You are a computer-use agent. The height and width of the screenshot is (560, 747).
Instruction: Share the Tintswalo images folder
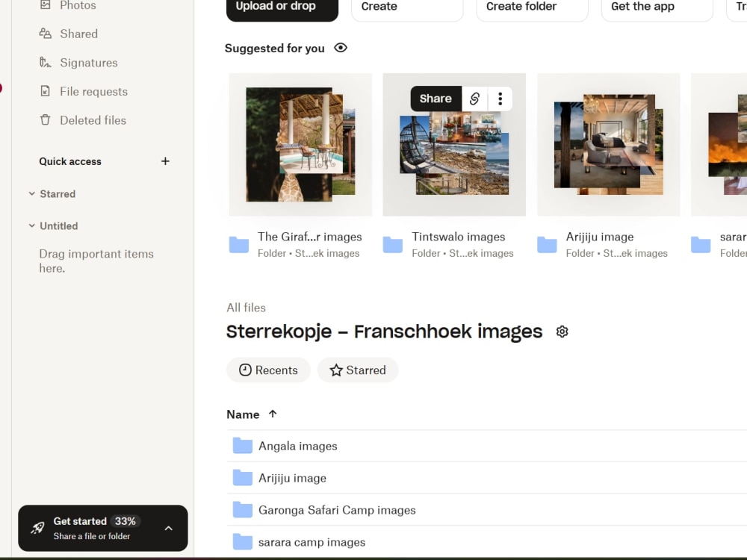click(436, 99)
